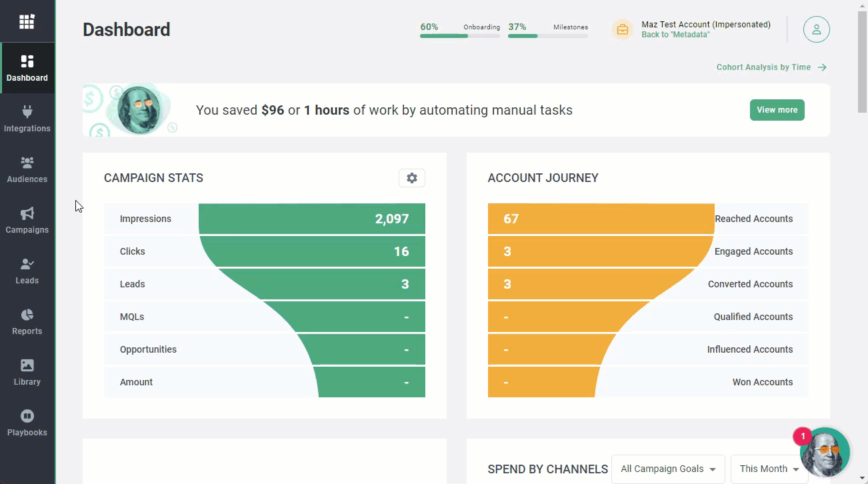Screen dimensions: 868x484
Task: Click Back to "Metadata" link
Action: click(675, 35)
